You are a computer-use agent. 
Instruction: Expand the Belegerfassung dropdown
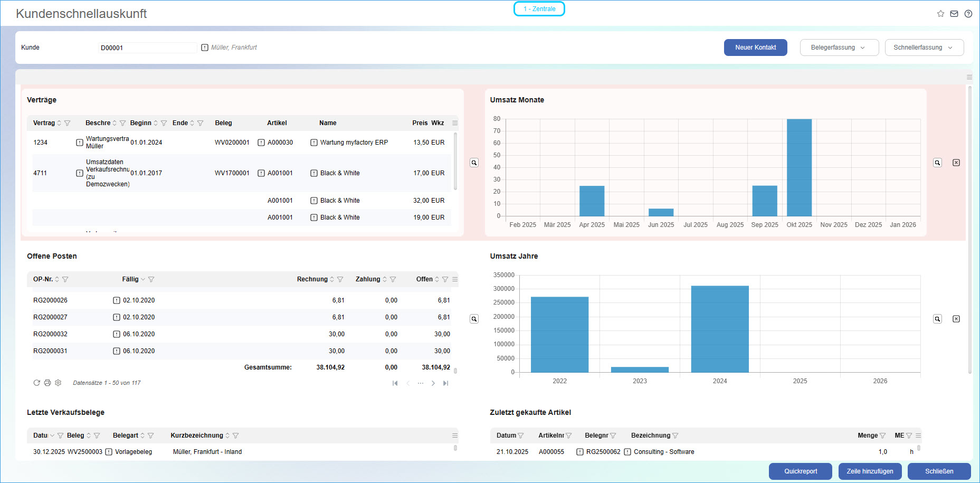click(x=839, y=48)
